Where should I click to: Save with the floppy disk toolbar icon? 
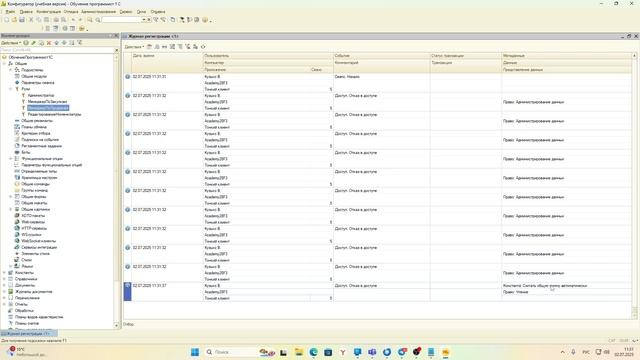tap(22, 20)
